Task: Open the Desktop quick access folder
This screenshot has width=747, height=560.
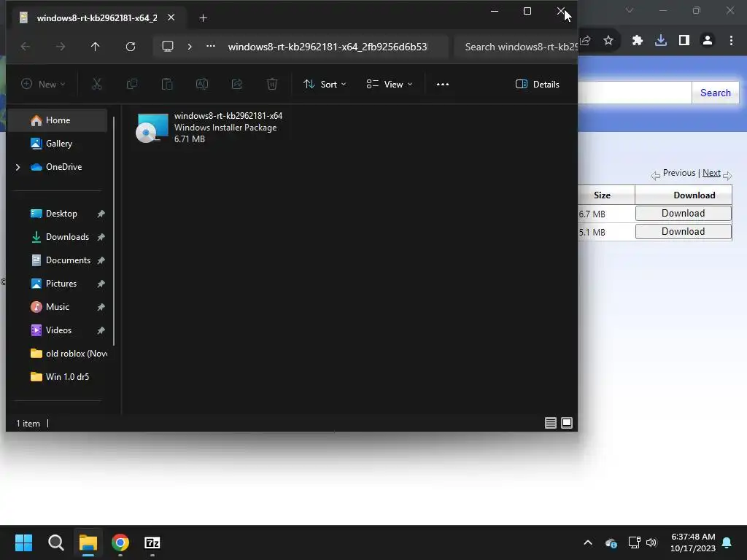Action: [x=61, y=214]
